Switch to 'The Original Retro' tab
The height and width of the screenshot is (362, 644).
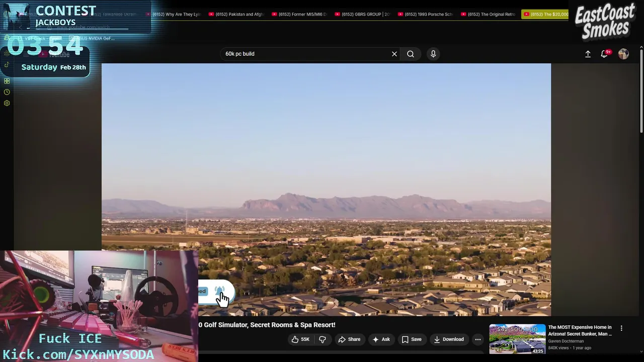click(488, 14)
